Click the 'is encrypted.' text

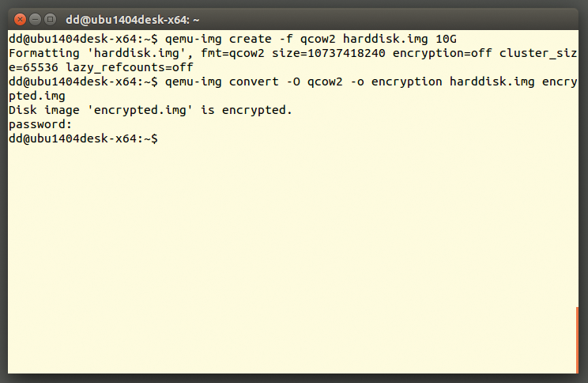(247, 111)
